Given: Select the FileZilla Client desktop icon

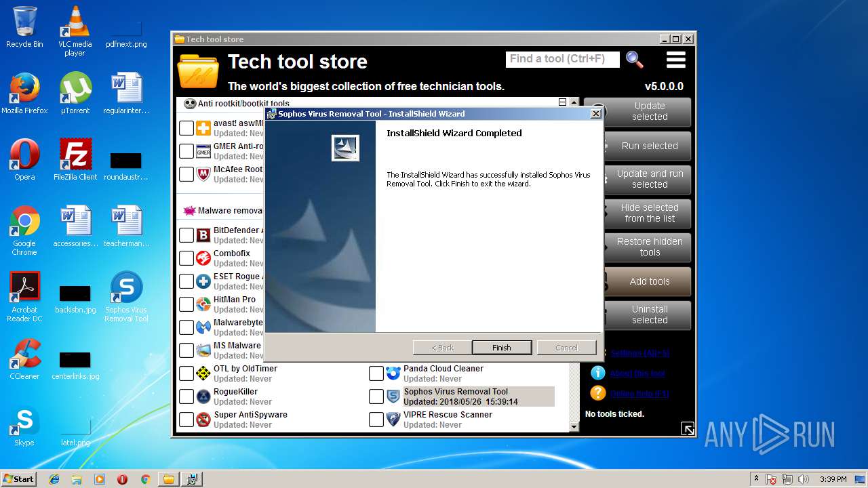Looking at the screenshot, I should pos(75,160).
